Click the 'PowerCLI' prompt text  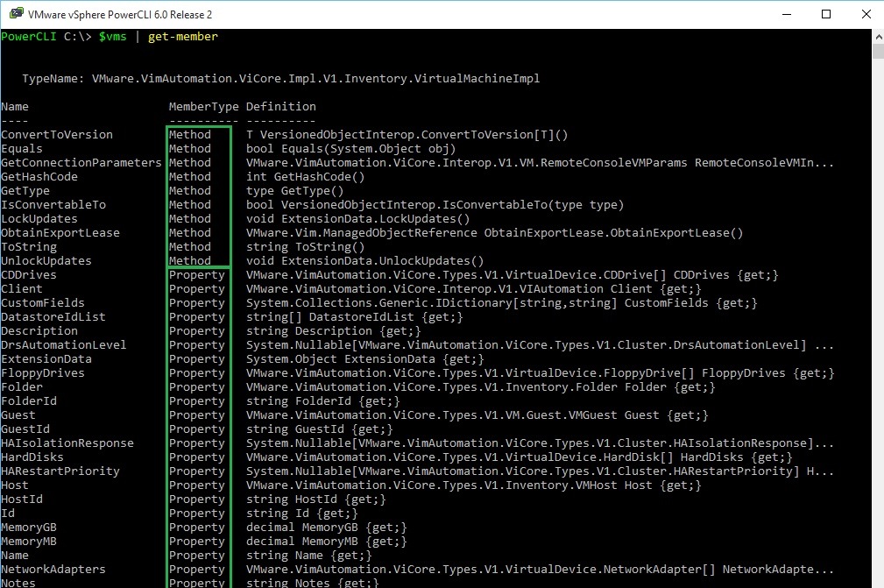[29, 37]
